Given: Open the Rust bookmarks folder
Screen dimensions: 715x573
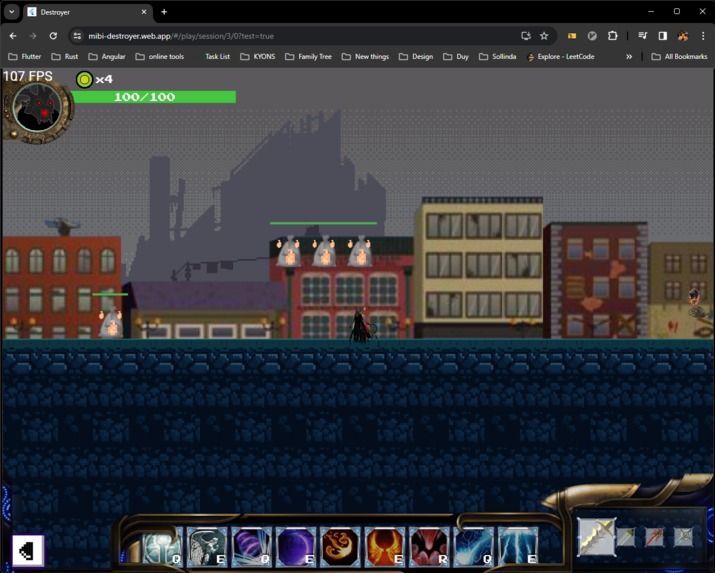Looking at the screenshot, I should pyautogui.click(x=65, y=57).
